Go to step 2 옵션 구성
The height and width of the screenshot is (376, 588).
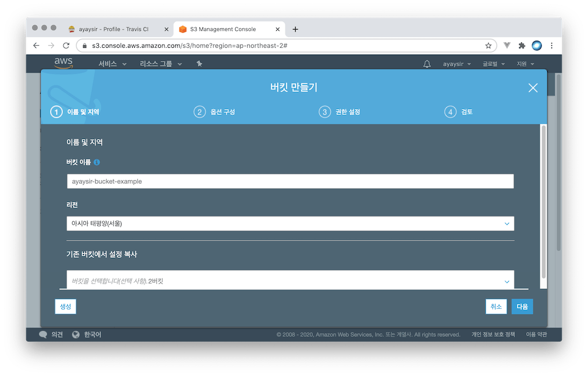(x=214, y=112)
